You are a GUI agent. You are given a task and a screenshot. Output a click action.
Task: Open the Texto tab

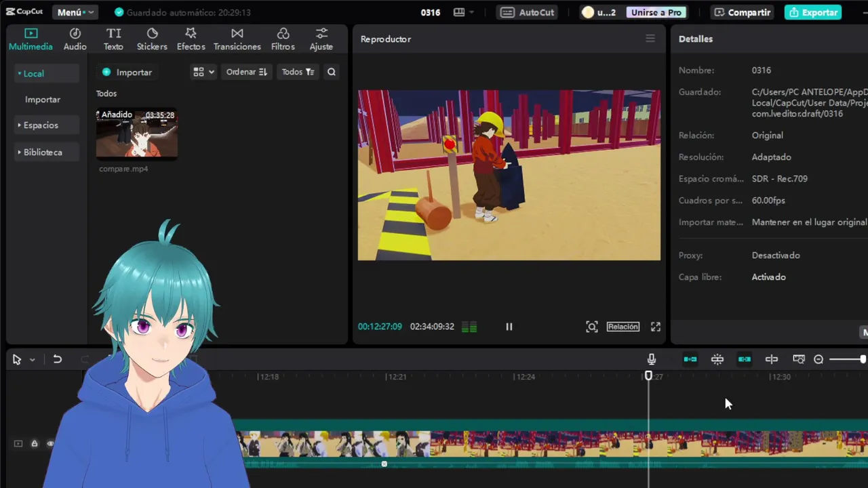[113, 39]
